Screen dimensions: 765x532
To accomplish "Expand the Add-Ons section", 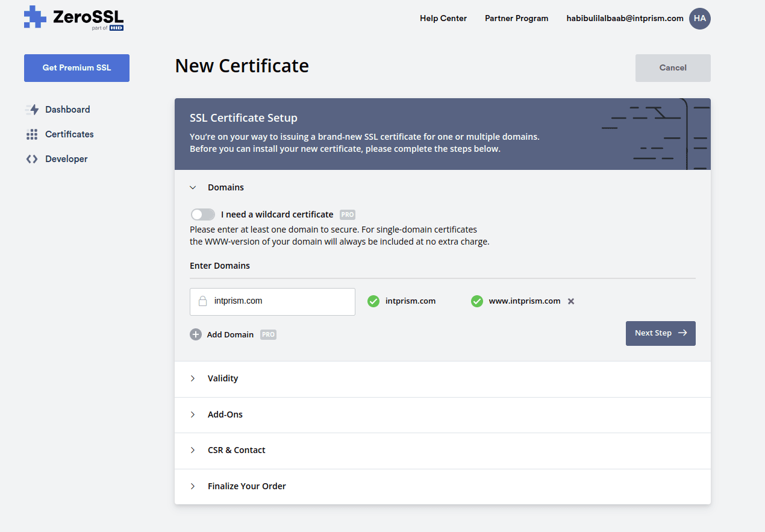I will click(x=225, y=415).
